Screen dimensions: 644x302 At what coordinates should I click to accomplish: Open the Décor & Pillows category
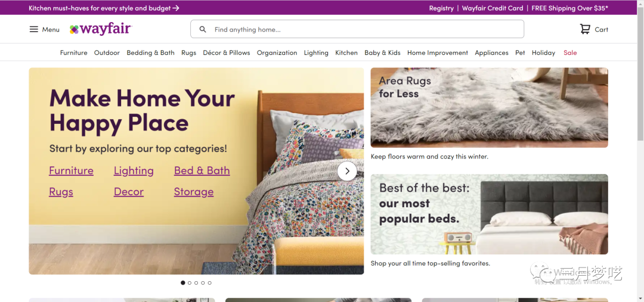(x=227, y=52)
